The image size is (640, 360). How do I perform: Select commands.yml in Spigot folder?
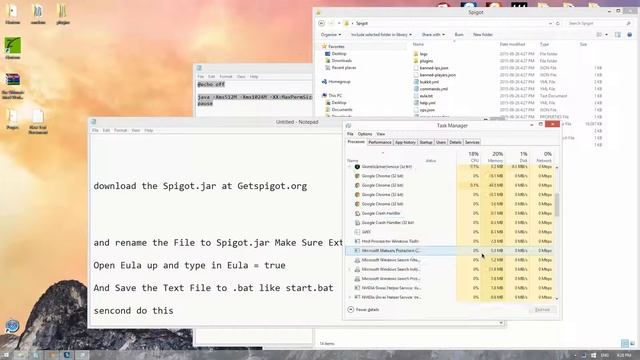(x=433, y=89)
